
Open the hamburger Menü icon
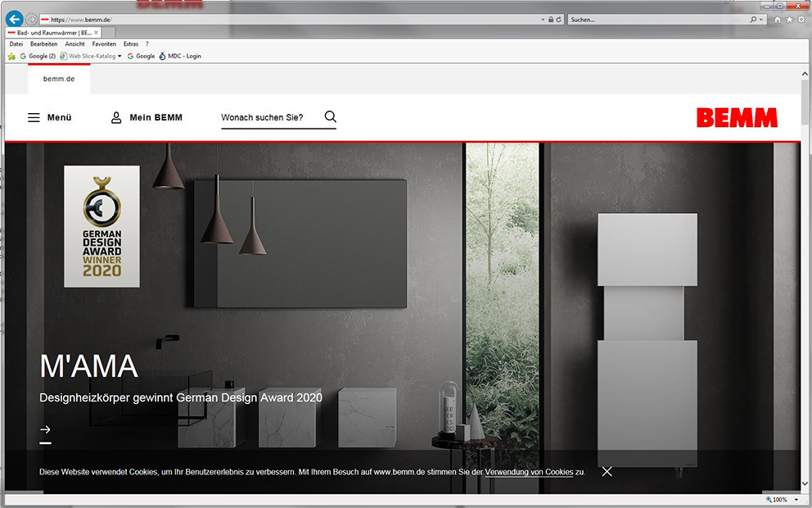click(x=34, y=118)
